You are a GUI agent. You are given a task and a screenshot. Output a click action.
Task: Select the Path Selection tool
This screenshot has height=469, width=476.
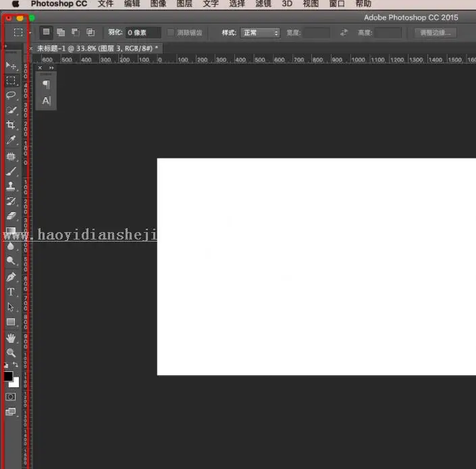[11, 306]
